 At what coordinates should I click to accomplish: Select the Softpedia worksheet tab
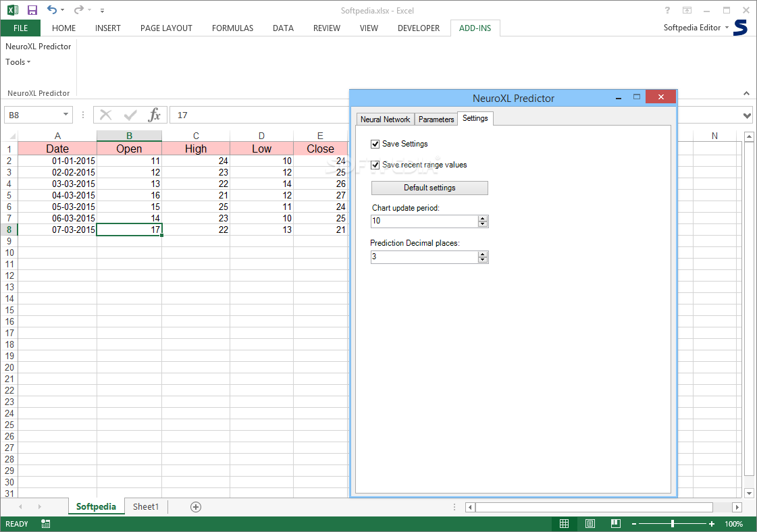[x=96, y=506]
